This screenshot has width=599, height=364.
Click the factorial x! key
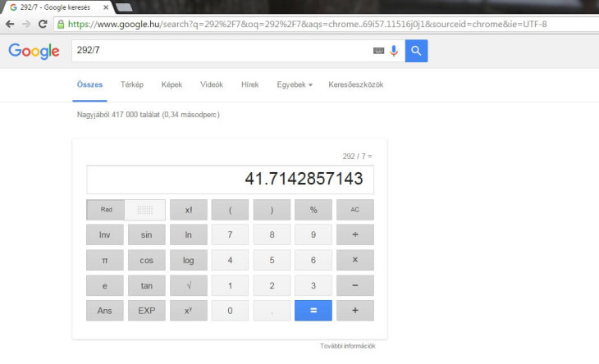pos(189,210)
